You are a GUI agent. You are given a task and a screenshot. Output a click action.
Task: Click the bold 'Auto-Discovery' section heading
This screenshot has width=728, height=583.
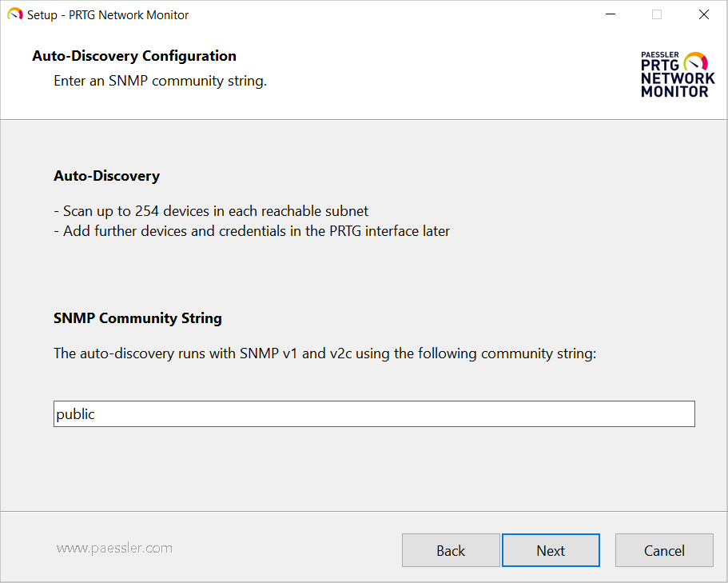tap(106, 176)
